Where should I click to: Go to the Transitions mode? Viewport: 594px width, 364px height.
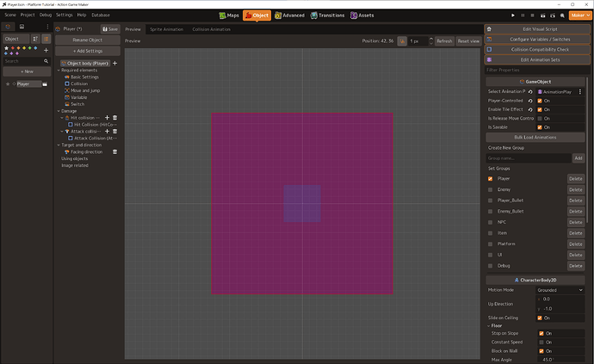pyautogui.click(x=327, y=15)
